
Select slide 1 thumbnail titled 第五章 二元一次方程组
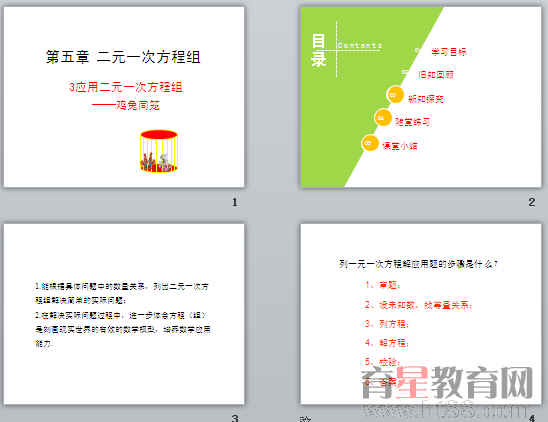click(124, 97)
